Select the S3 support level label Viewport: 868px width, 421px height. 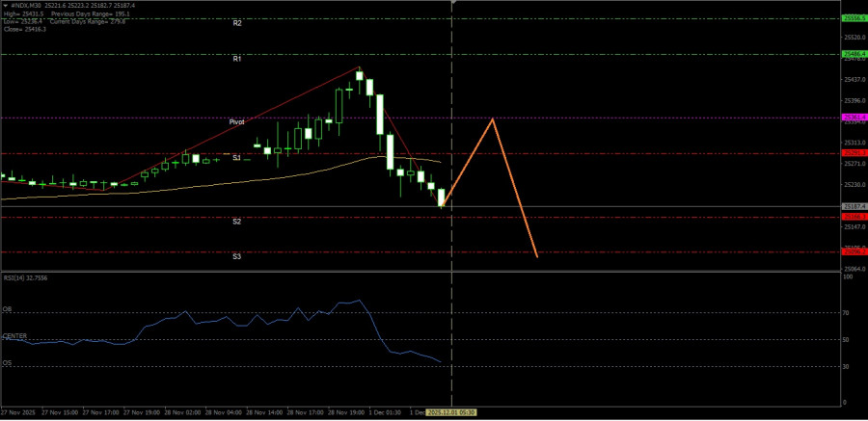point(236,256)
